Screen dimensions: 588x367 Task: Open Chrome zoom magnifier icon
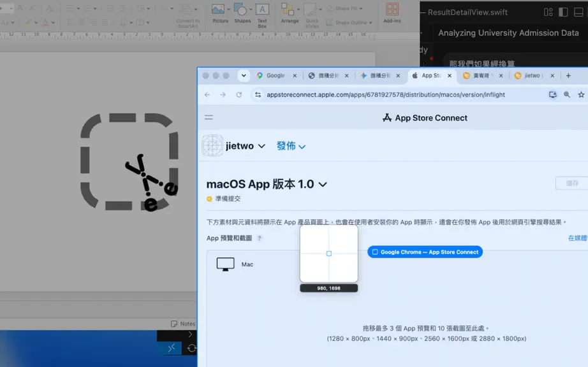click(x=567, y=95)
